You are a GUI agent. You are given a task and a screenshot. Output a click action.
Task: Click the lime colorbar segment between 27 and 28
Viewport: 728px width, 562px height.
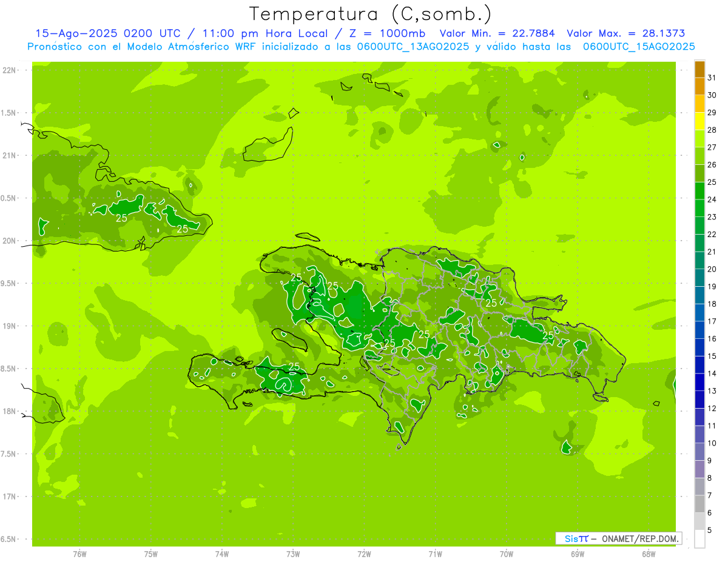[699, 139]
